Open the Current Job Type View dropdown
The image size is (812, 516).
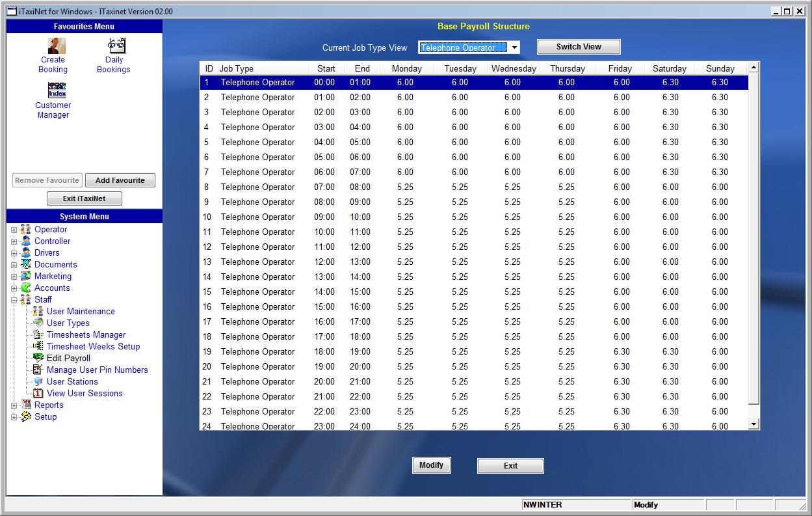point(514,48)
